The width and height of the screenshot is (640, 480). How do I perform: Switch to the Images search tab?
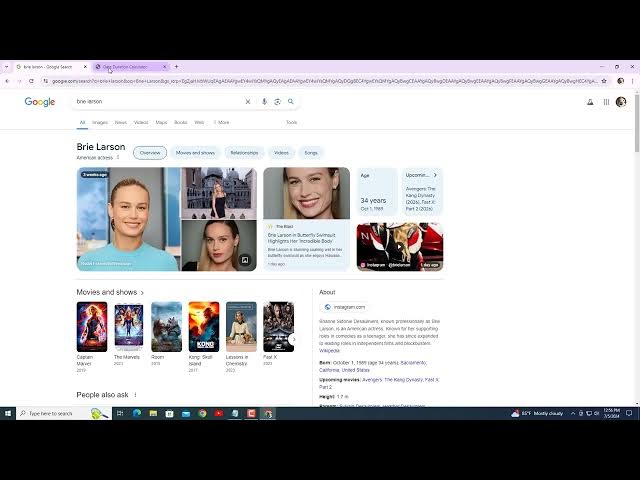coord(100,122)
